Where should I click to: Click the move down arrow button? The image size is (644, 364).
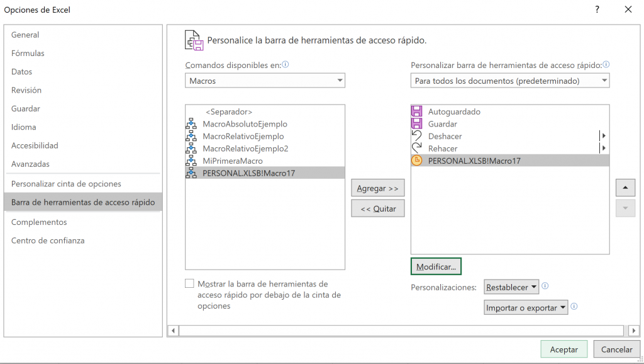(625, 208)
